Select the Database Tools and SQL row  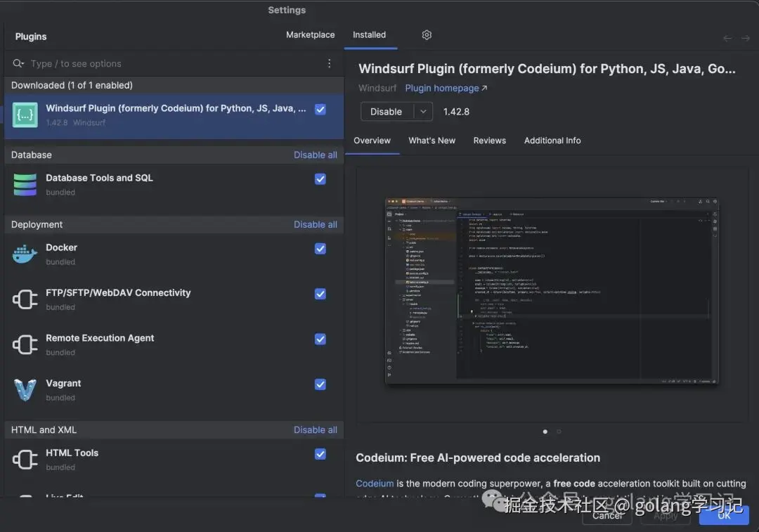click(174, 186)
